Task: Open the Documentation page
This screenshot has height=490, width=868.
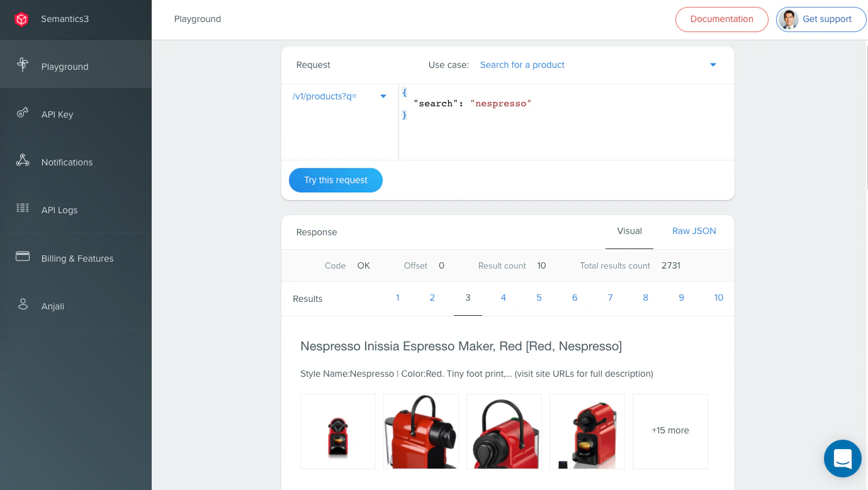Action: 721,19
